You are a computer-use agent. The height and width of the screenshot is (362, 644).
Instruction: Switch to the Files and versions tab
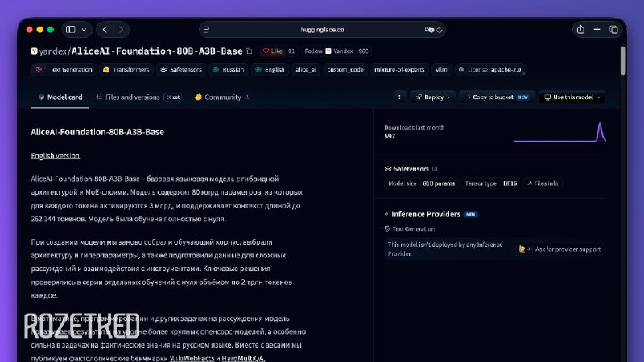pyautogui.click(x=138, y=97)
